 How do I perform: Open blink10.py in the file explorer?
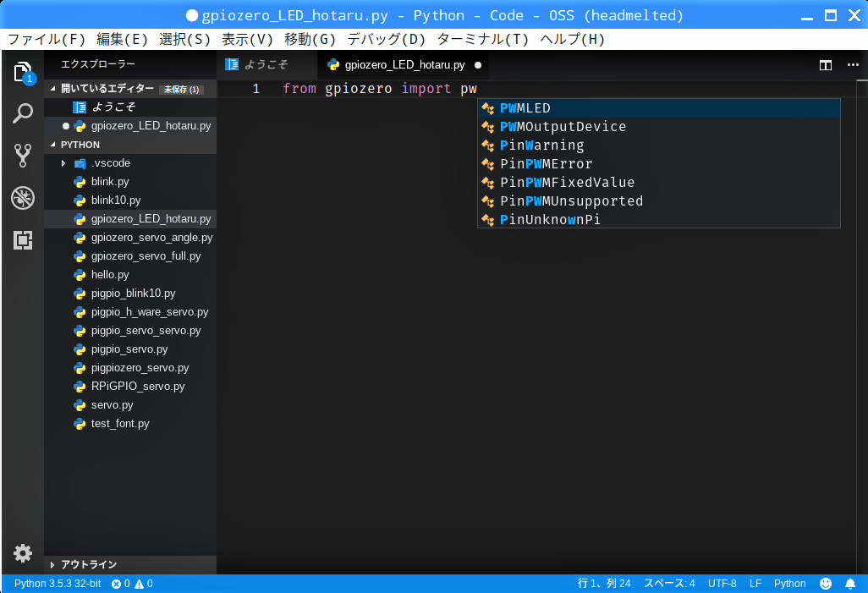click(x=130, y=200)
